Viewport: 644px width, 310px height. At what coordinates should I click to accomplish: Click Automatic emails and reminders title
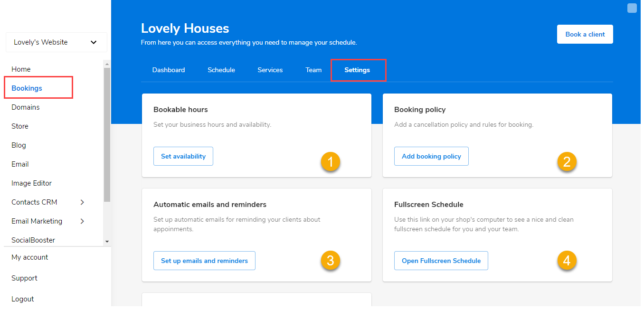pyautogui.click(x=210, y=205)
